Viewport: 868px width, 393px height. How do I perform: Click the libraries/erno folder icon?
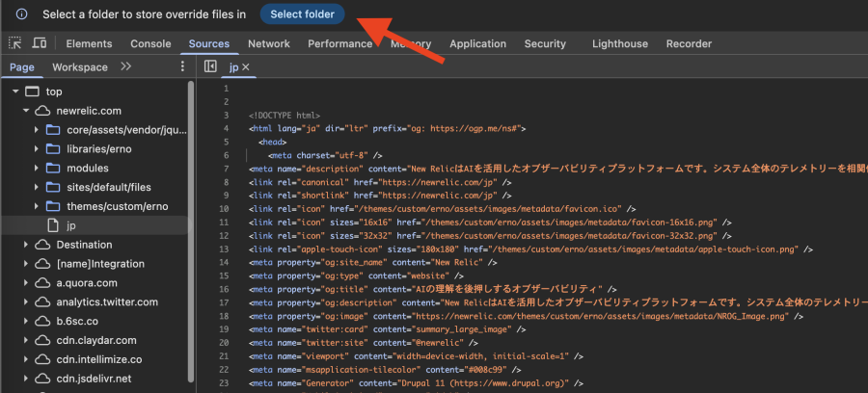point(53,149)
